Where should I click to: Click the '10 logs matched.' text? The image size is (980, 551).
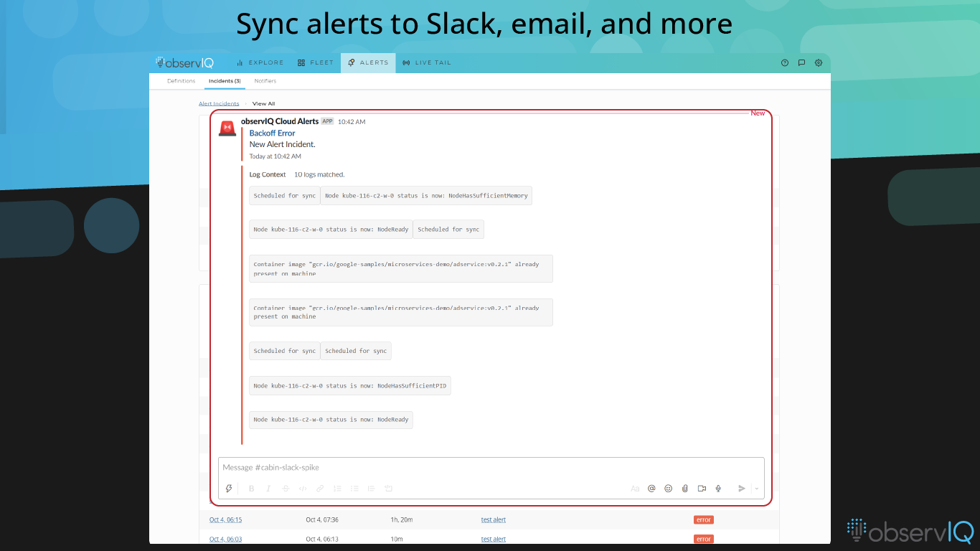click(x=319, y=174)
